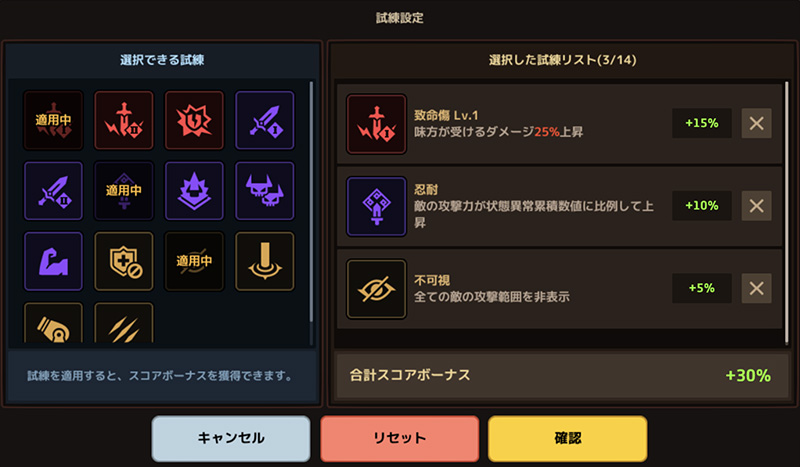Image resolution: width=800 pixels, height=467 pixels.
Task: Click the red リセット button
Action: [x=399, y=438]
